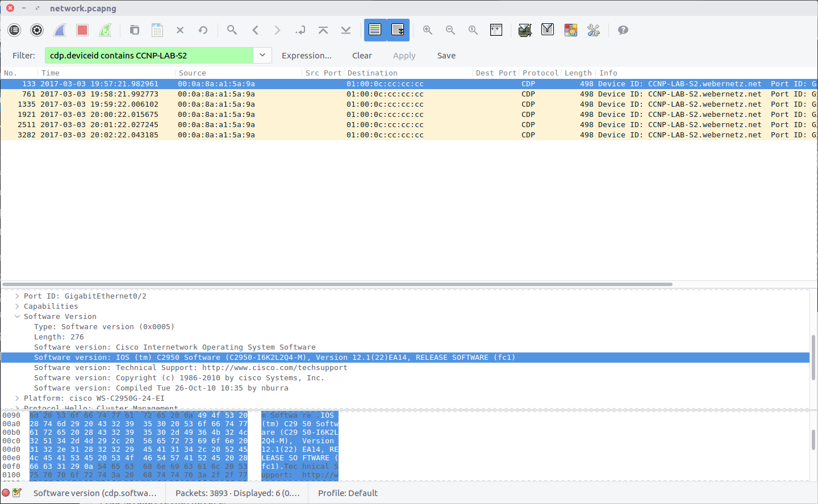This screenshot has height=504, width=818.
Task: Open the Expression... filter builder
Action: (306, 56)
